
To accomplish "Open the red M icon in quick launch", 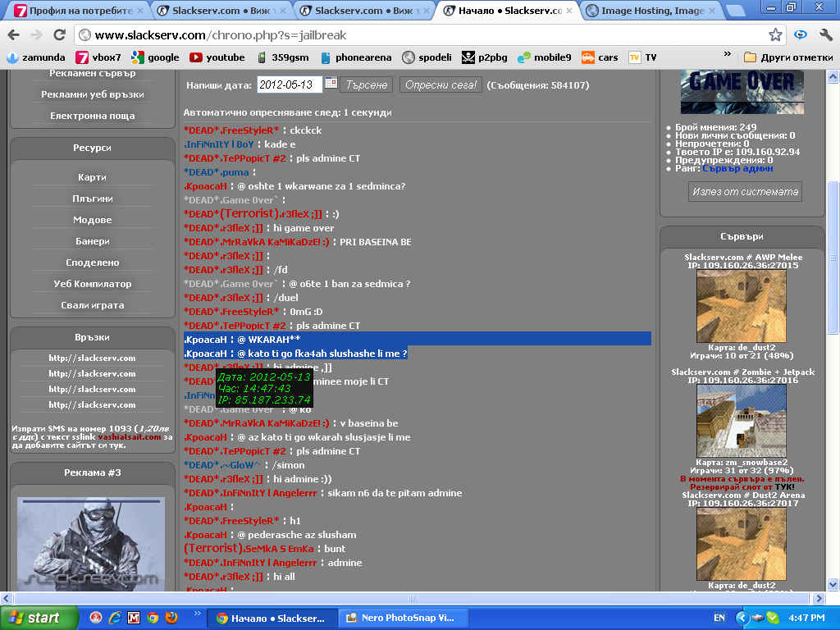I will [134, 618].
